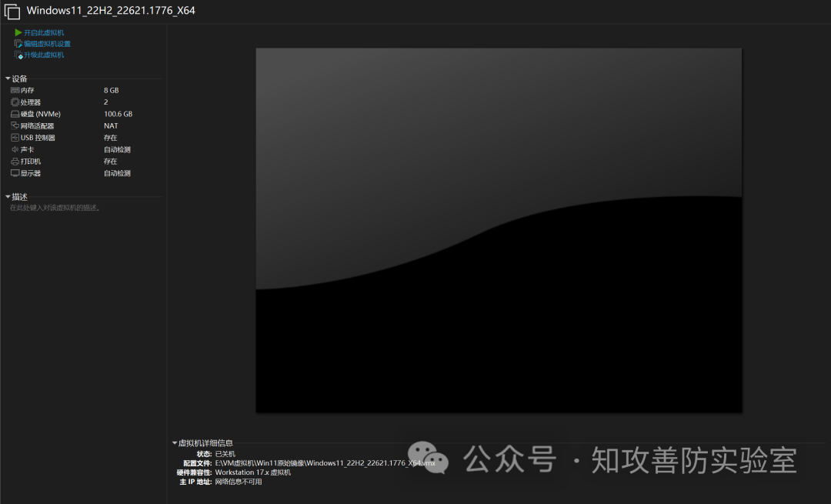Collapse the 设备 devices section arrow
This screenshot has height=504, width=831.
(8, 78)
